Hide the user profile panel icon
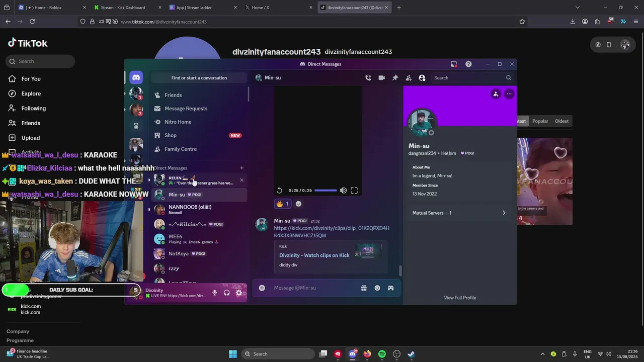This screenshot has width=644, height=362. pyautogui.click(x=422, y=78)
